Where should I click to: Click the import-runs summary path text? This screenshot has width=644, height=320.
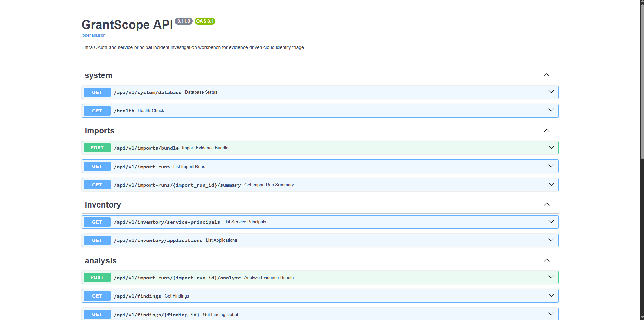tap(177, 185)
